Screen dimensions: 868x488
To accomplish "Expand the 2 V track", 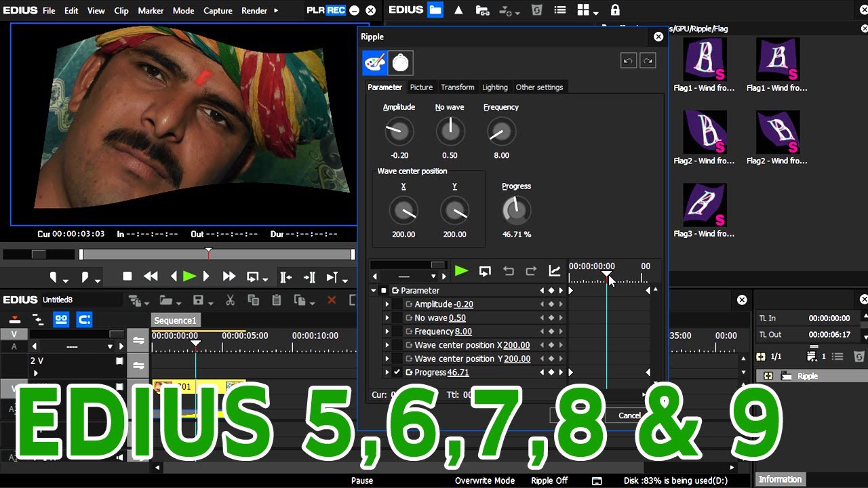I will [36, 373].
